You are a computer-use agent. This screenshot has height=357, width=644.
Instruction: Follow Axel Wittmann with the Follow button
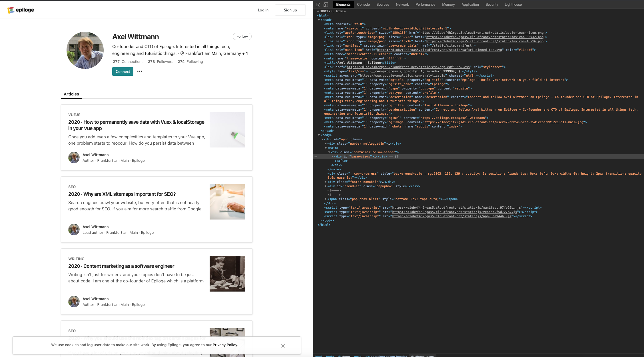[242, 36]
